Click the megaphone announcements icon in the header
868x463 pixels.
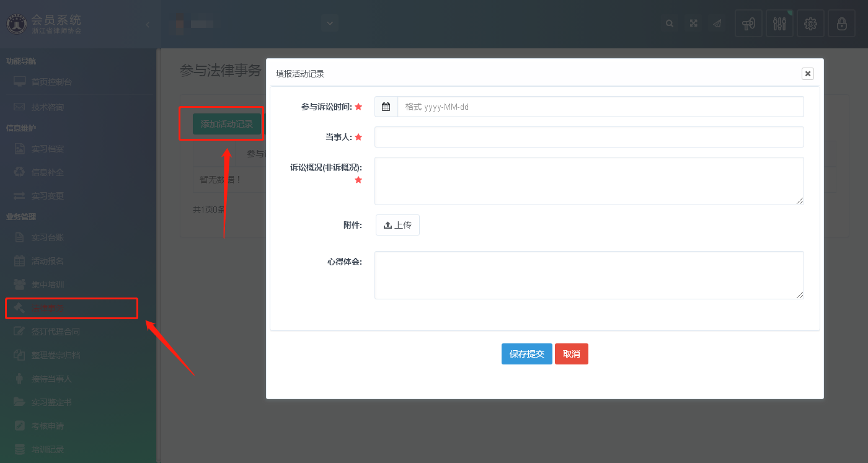748,24
